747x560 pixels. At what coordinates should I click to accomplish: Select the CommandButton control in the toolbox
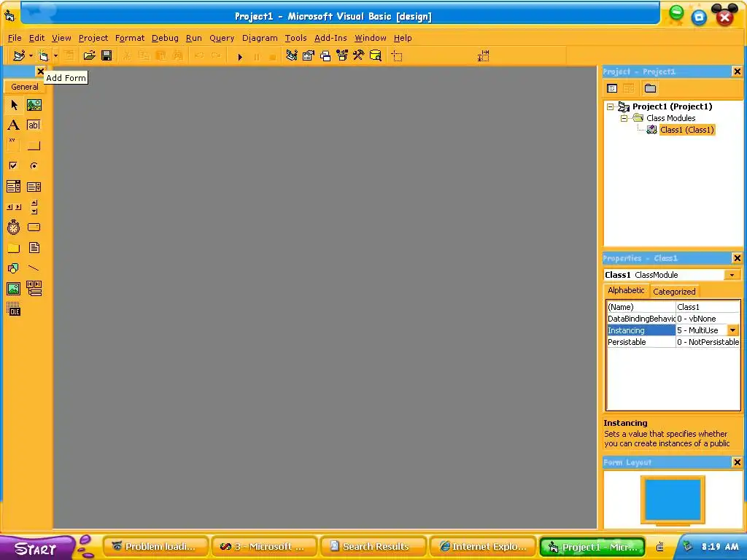34,145
